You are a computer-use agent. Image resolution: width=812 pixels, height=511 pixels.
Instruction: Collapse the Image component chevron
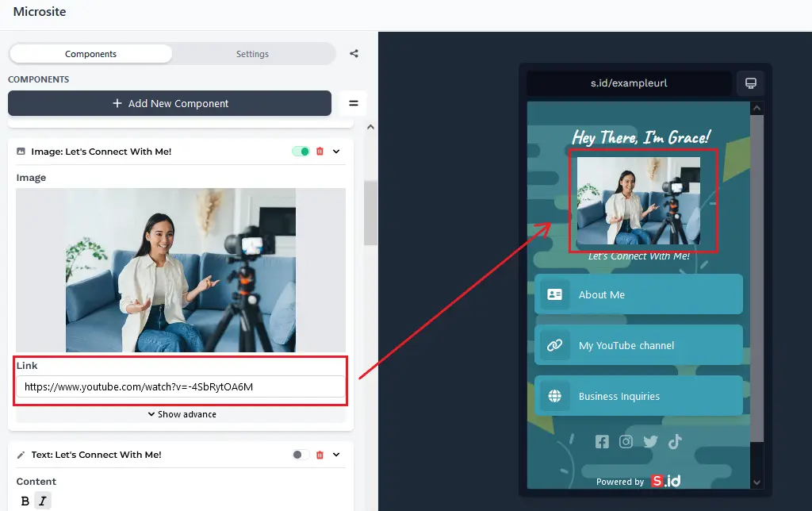[x=336, y=152]
